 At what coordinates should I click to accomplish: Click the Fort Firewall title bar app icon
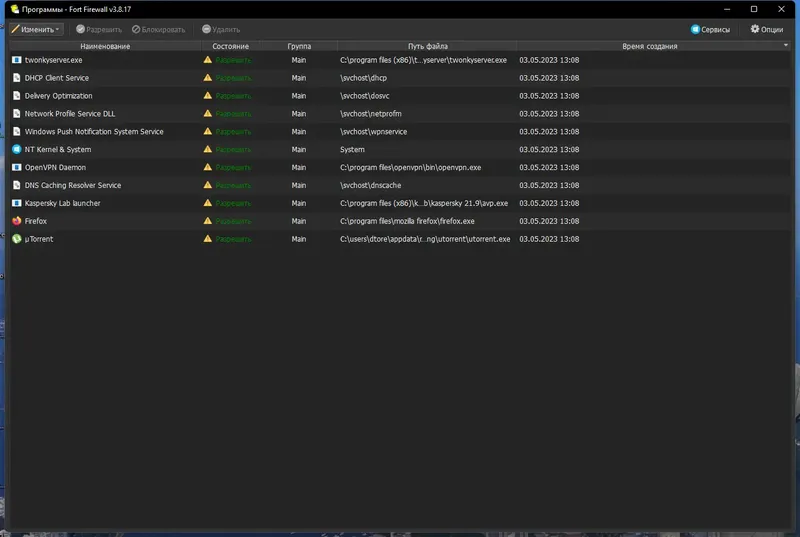tap(15, 9)
